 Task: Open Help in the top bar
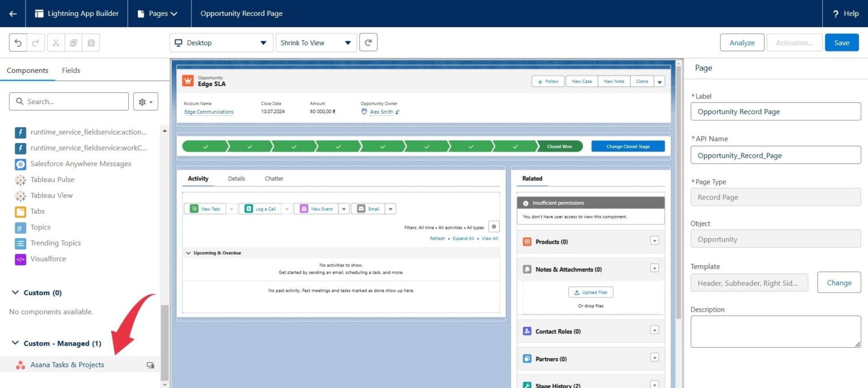click(x=845, y=13)
